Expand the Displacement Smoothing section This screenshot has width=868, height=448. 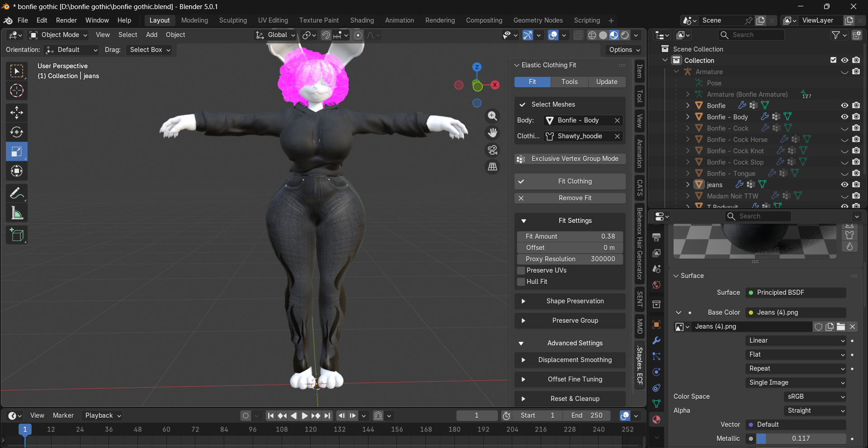point(570,360)
